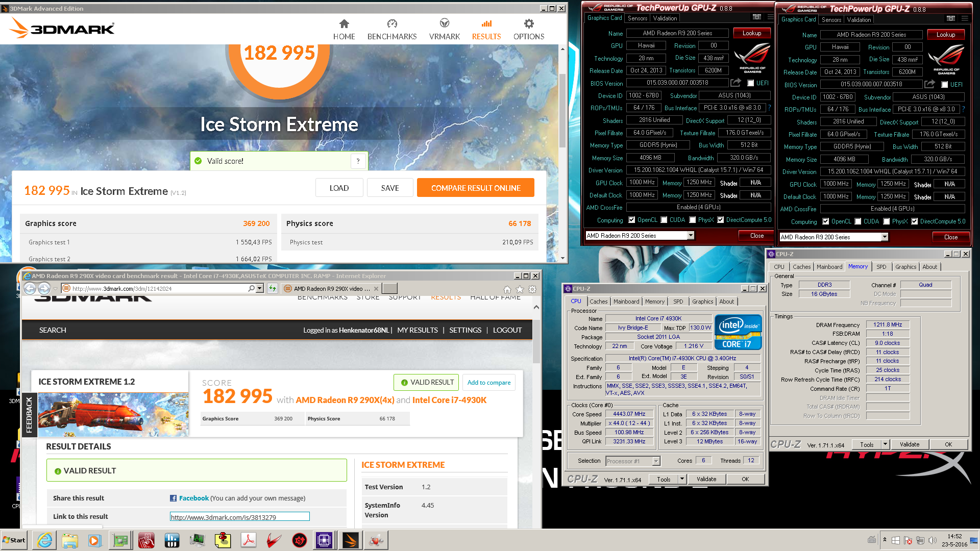Expand the IE address bar dropdown arrow
This screenshot has height=551, width=980.
click(x=260, y=289)
